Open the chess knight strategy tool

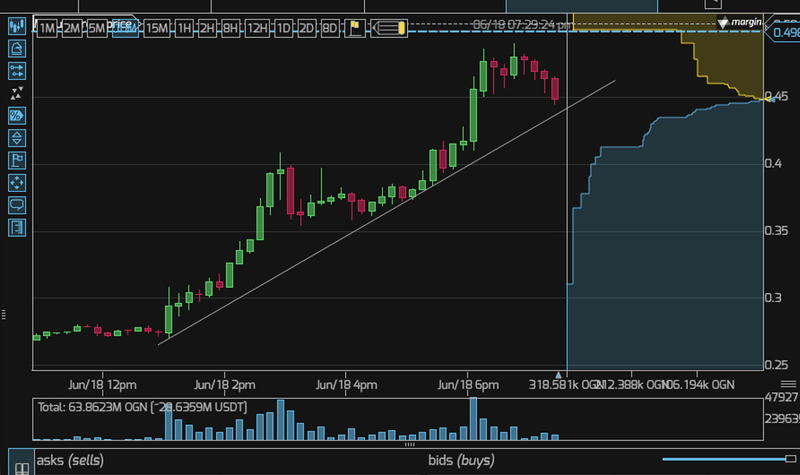coord(17,48)
